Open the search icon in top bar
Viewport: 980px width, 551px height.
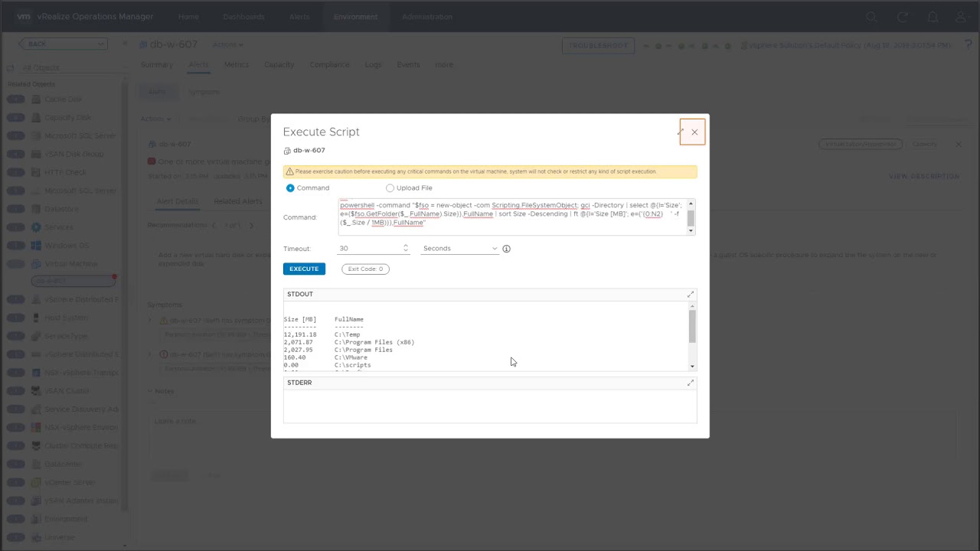pos(871,17)
